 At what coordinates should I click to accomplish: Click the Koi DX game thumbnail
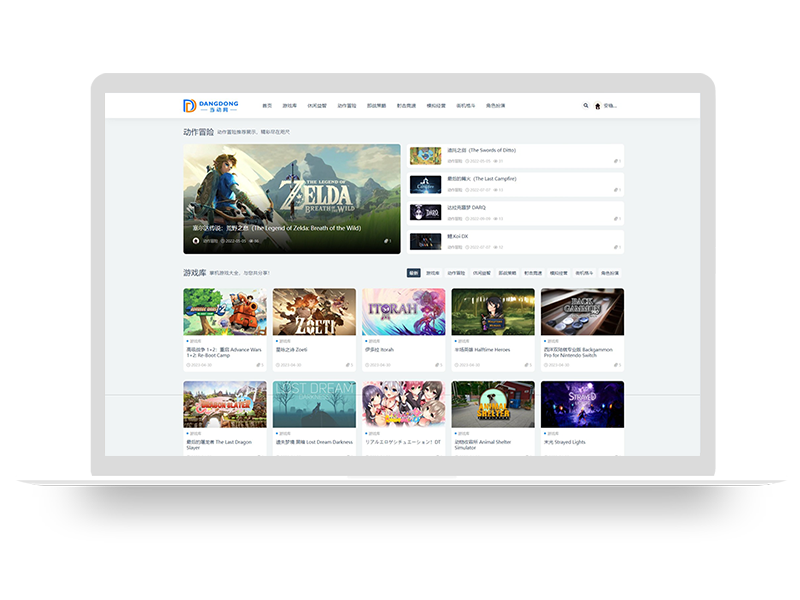coord(425,241)
